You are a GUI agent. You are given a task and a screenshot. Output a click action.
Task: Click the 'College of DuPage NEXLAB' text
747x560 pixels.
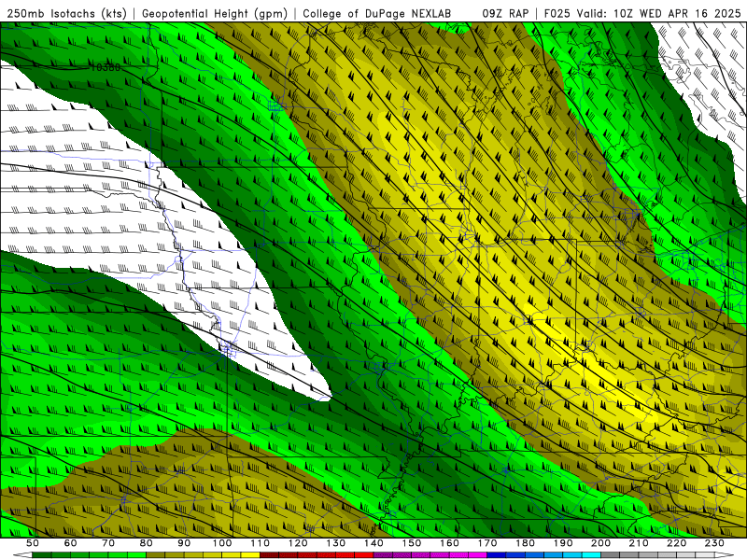click(x=377, y=13)
